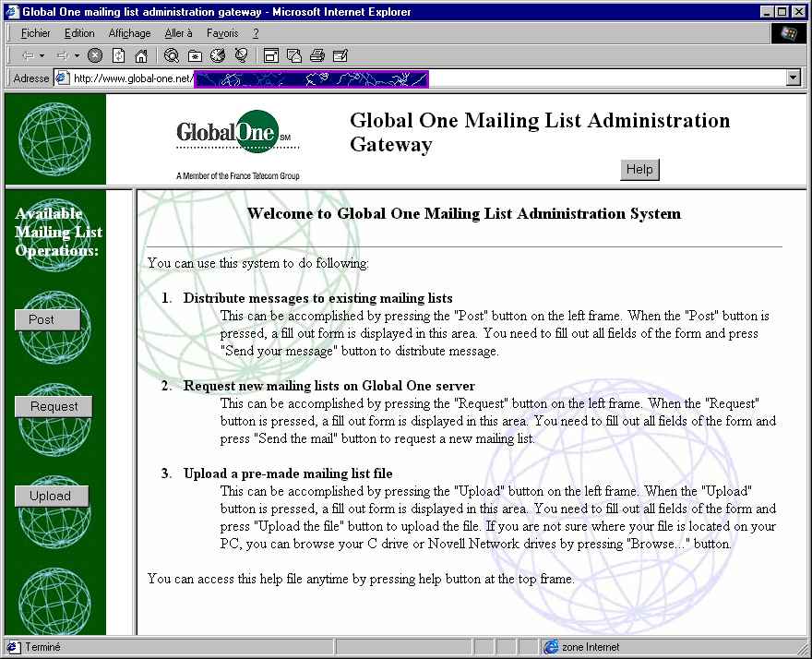This screenshot has height=659, width=812.
Task: Open the ? help menu
Action: pos(256,33)
